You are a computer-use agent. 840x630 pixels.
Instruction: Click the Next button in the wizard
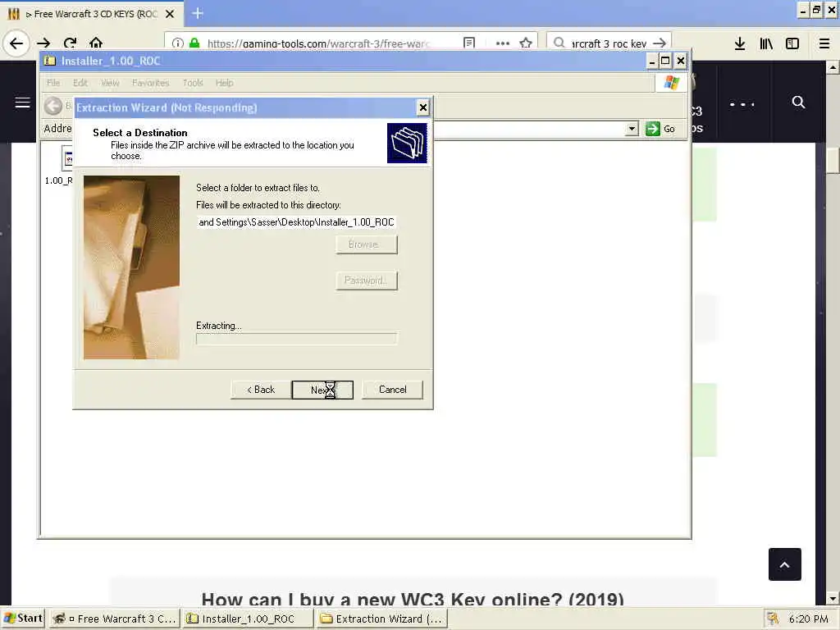(322, 390)
